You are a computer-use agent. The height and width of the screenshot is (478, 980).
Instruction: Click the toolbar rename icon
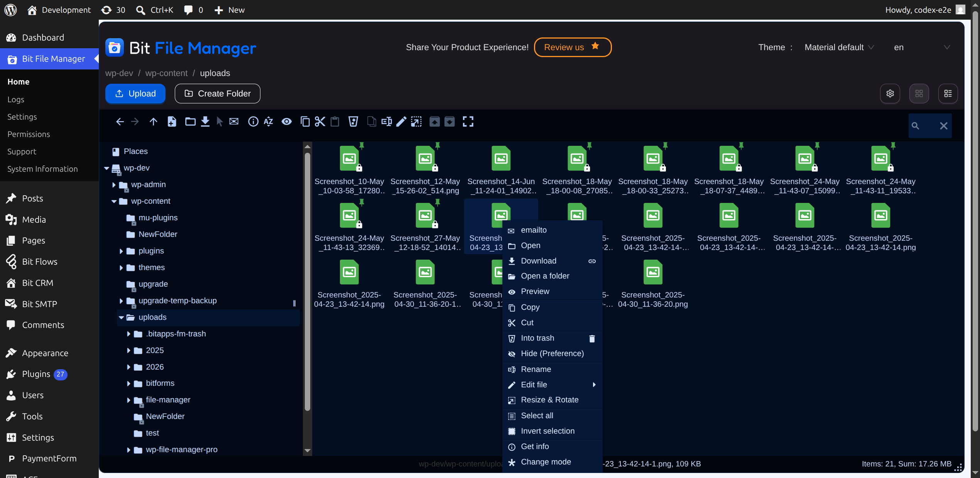[387, 122]
